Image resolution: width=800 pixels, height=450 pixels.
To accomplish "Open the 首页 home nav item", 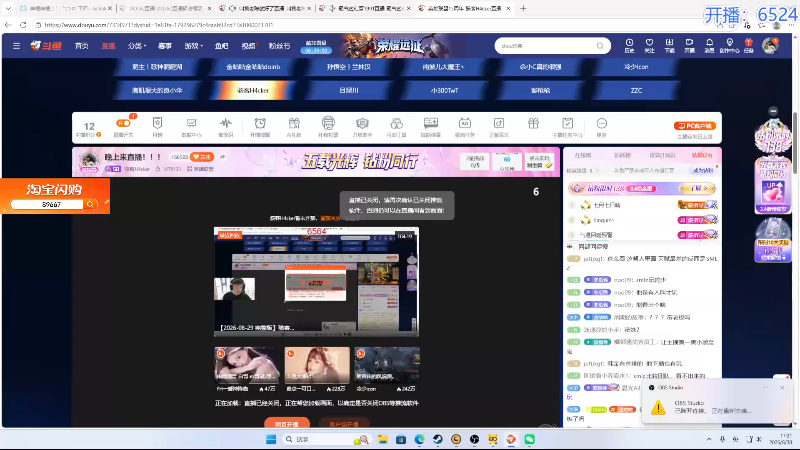I will pos(82,46).
